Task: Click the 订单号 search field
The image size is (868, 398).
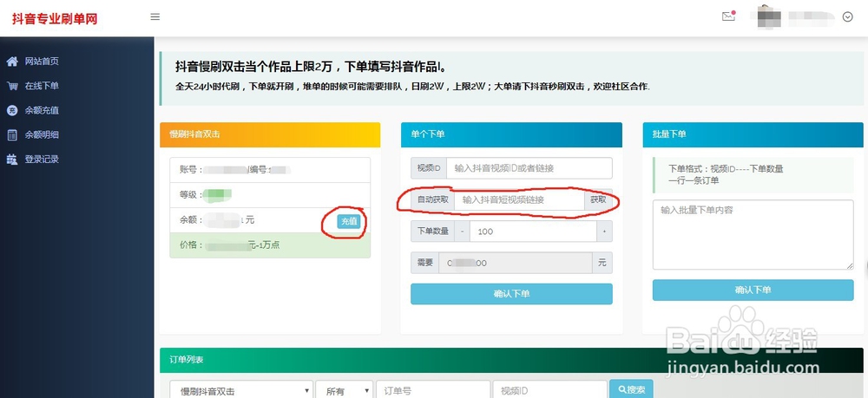Action: (x=433, y=391)
